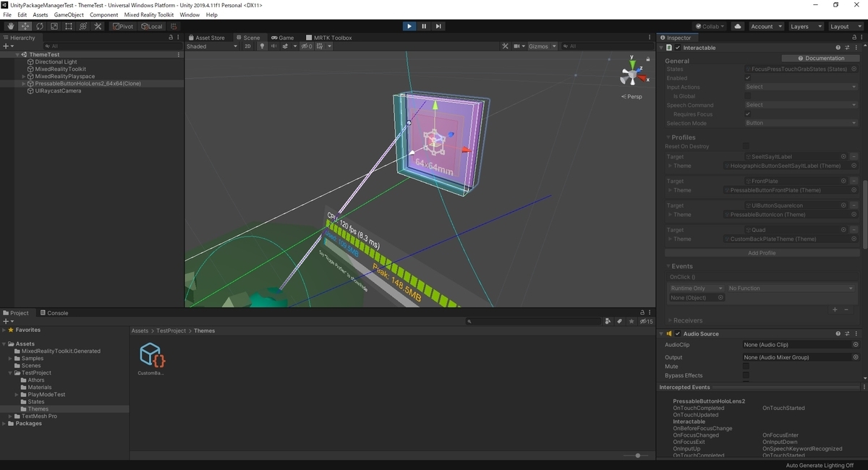The height and width of the screenshot is (470, 868).
Task: Select the CustomBackPlate theme asset
Action: point(151,359)
